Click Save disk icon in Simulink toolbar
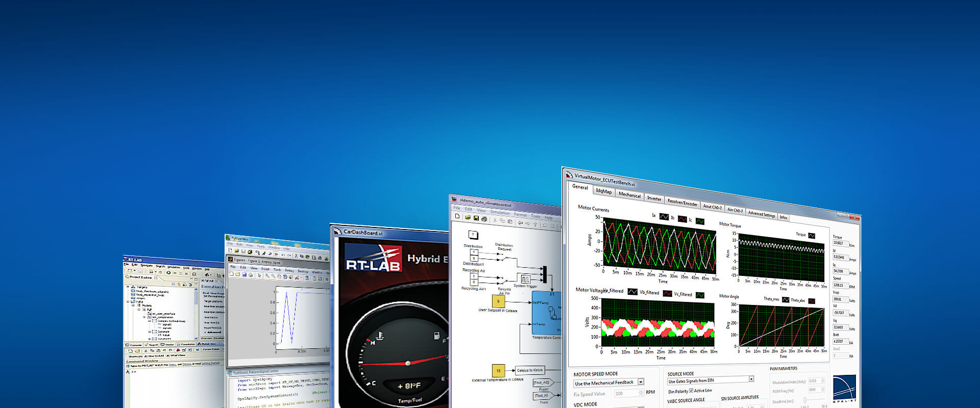The image size is (980, 408). pyautogui.click(x=476, y=218)
